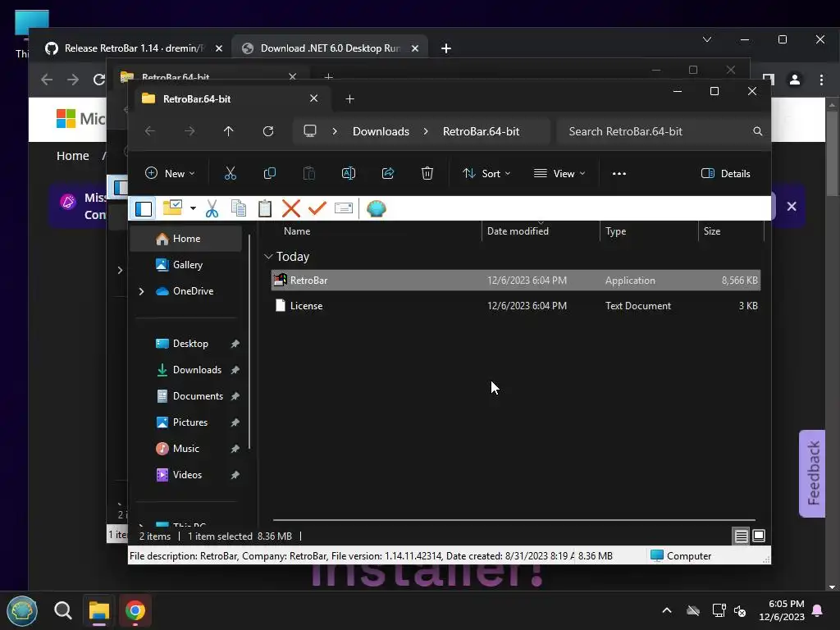
Task: Click the Classic toolbar Copy pages icon
Action: coord(239,208)
